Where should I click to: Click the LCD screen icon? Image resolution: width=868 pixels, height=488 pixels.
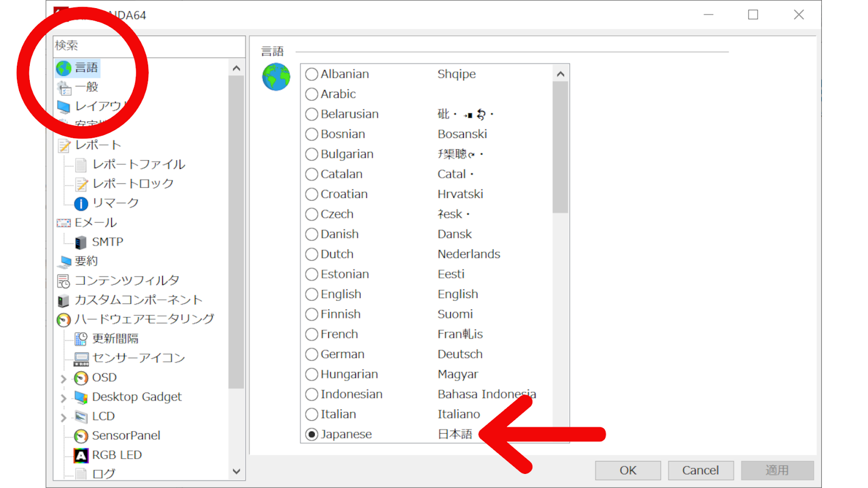pos(81,417)
